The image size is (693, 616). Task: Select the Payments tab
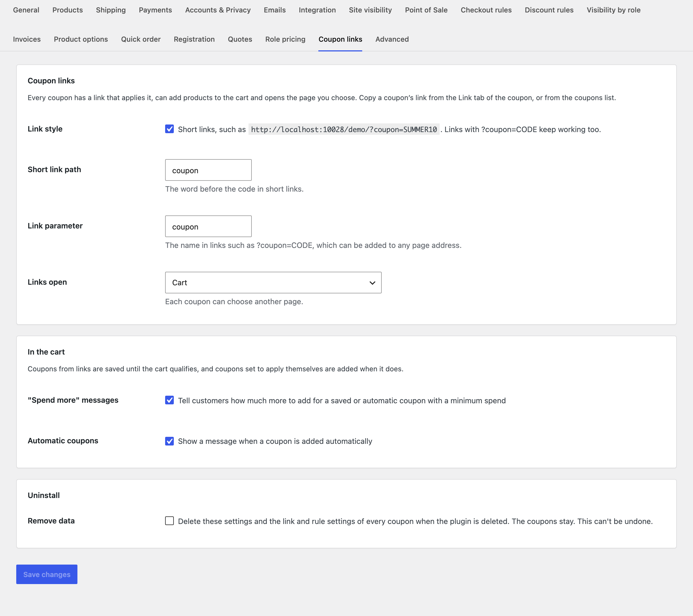click(155, 10)
